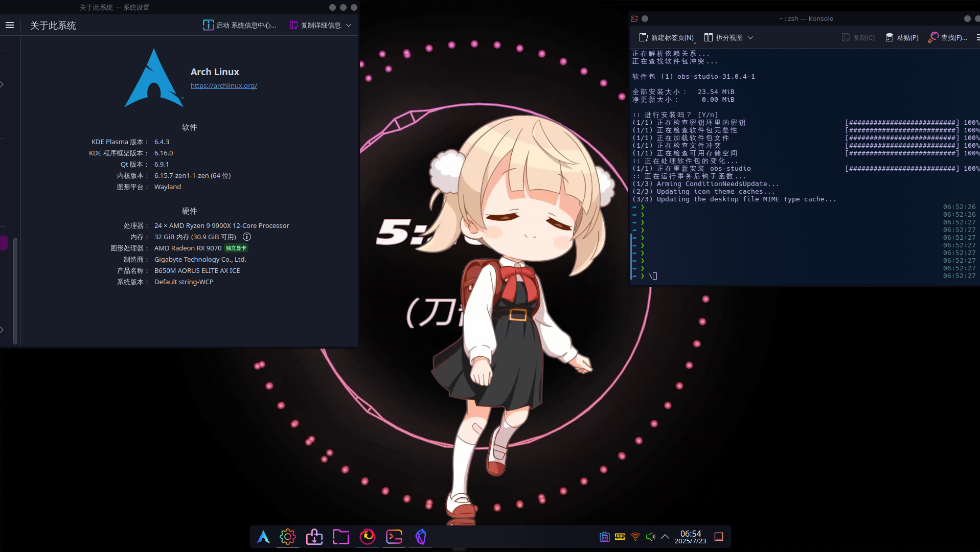The width and height of the screenshot is (980, 552).
Task: Open the Dolphin file manager from the taskbar
Action: [x=340, y=537]
